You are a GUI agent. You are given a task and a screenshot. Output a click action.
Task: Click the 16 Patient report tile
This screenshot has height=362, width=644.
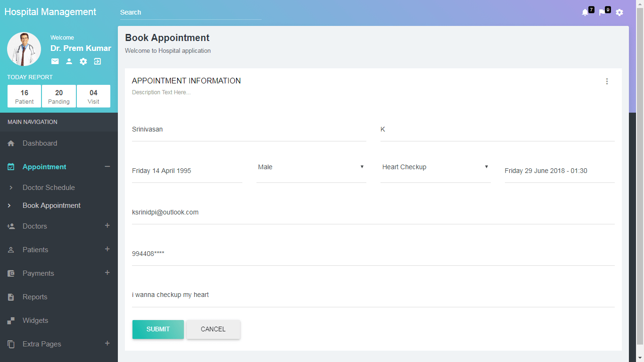25,96
